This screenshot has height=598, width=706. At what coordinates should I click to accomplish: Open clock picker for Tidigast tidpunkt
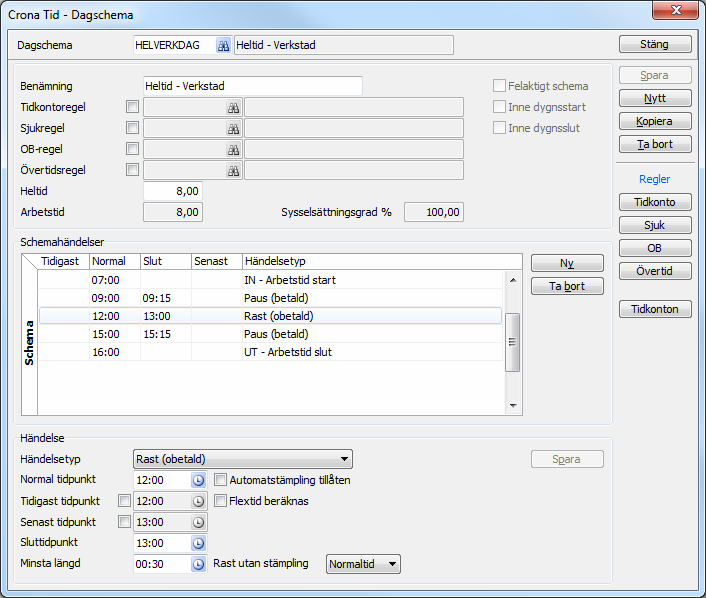198,501
